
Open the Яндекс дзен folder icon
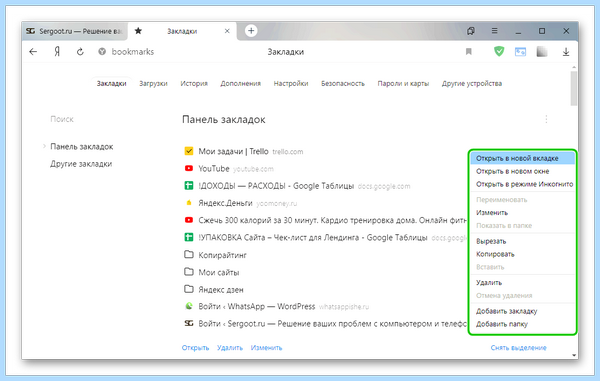coord(189,289)
